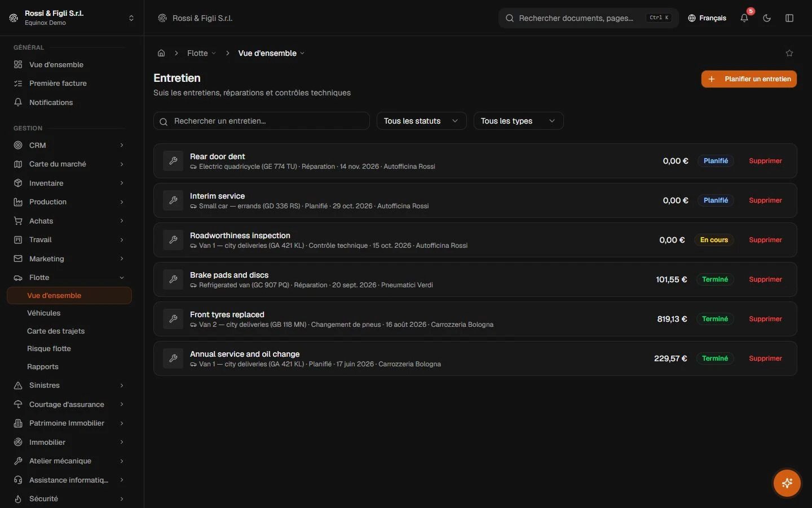Image resolution: width=812 pixels, height=508 pixels.
Task: Click wrench icon of Interim service
Action: (173, 200)
